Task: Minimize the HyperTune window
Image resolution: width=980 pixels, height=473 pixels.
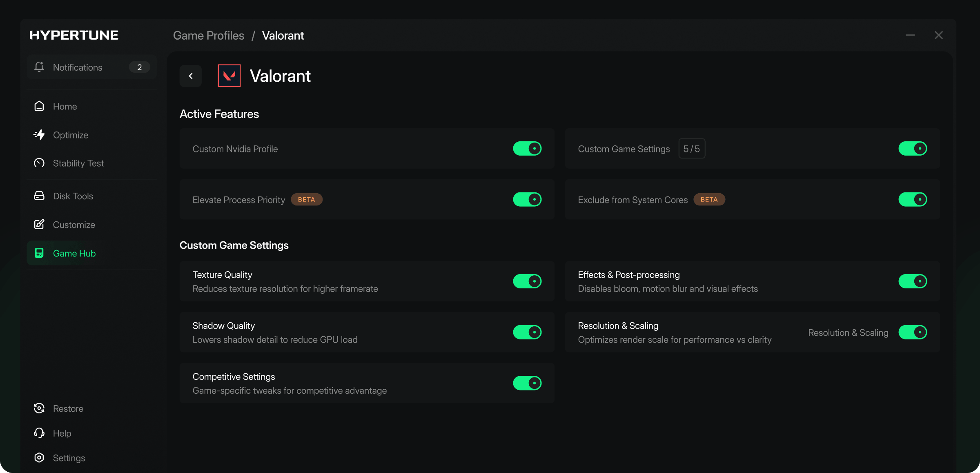Action: click(x=910, y=35)
